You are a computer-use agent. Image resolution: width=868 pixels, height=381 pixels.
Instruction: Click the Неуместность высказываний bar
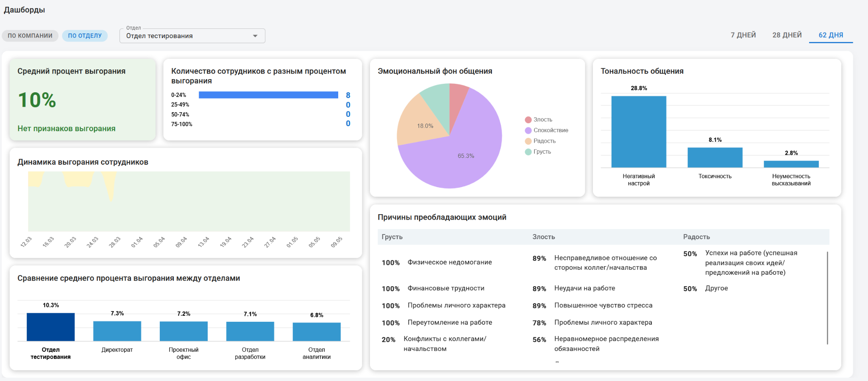pos(791,164)
